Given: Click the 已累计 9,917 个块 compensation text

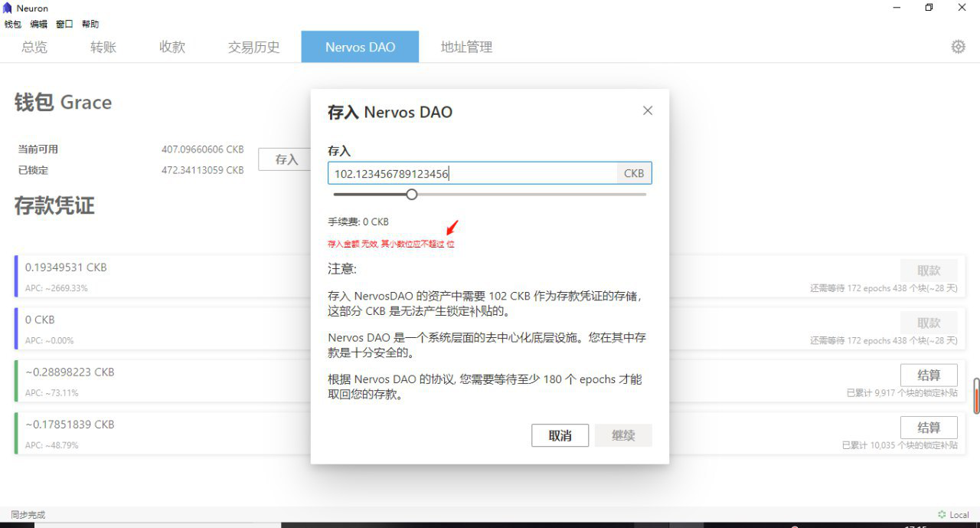Looking at the screenshot, I should [902, 392].
